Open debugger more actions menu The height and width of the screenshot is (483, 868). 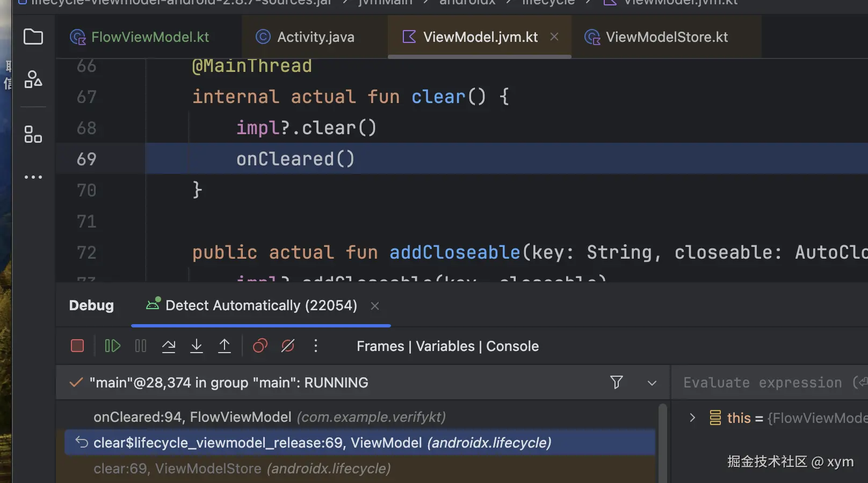(316, 346)
